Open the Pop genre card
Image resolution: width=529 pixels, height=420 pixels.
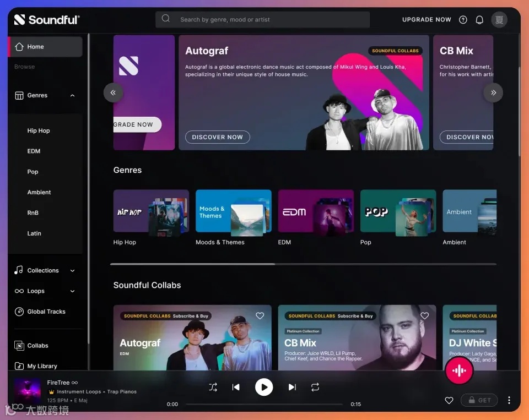pos(398,213)
